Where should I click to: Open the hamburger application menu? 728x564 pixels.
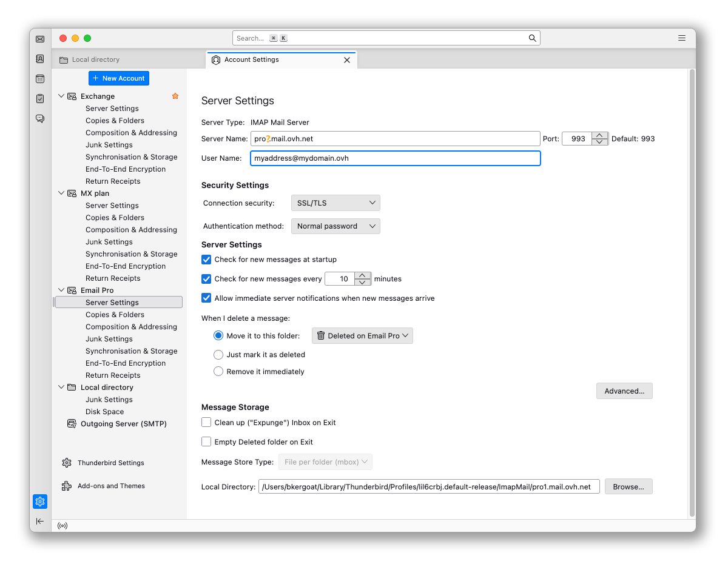[682, 38]
